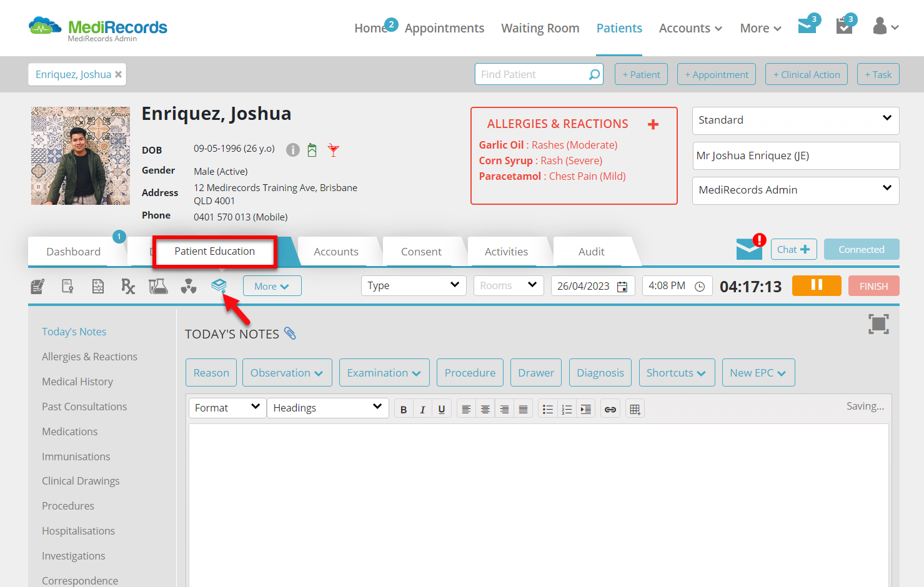Expand the New EPC menu
Screen dimensions: 924x587
[x=758, y=373]
